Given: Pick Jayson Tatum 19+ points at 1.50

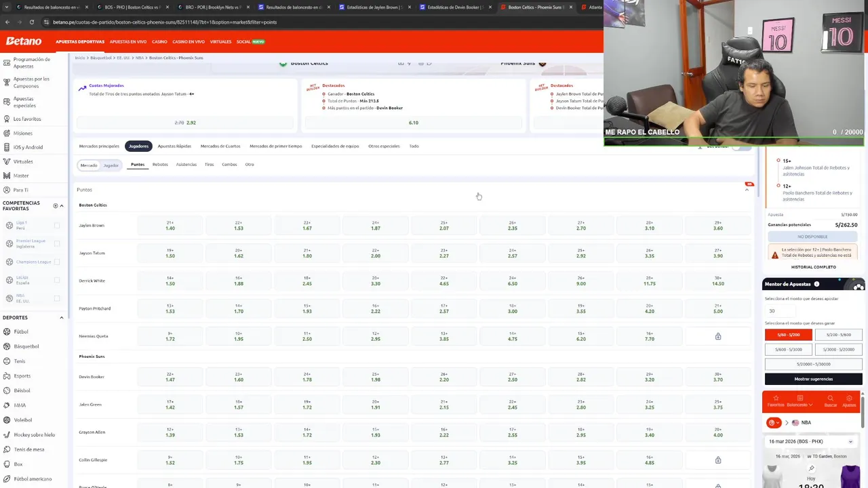Looking at the screenshot, I should point(170,253).
